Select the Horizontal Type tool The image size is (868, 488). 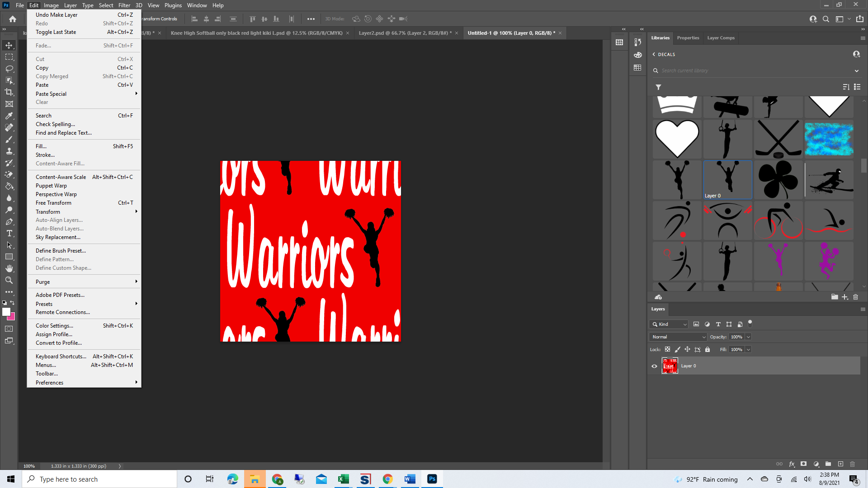click(9, 233)
